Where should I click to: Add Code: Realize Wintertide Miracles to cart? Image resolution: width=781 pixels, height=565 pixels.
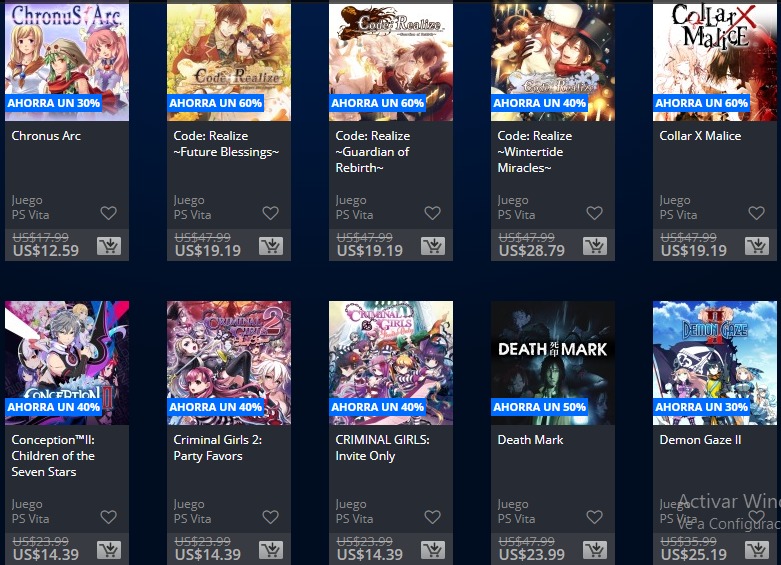click(x=595, y=246)
